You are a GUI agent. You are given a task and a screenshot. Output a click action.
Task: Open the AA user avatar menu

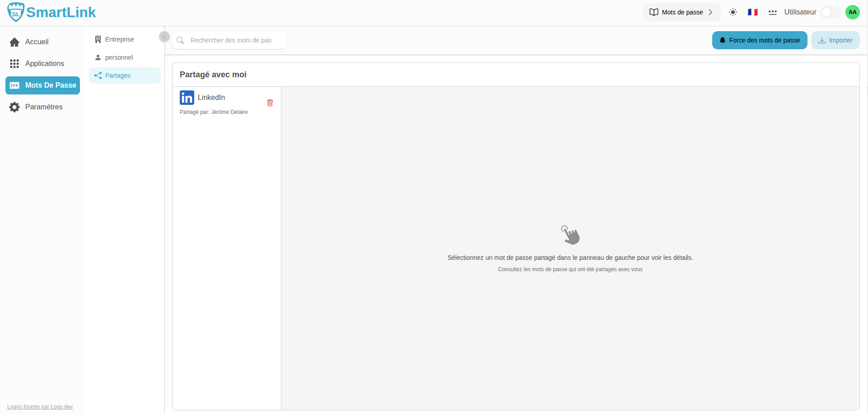(x=852, y=12)
